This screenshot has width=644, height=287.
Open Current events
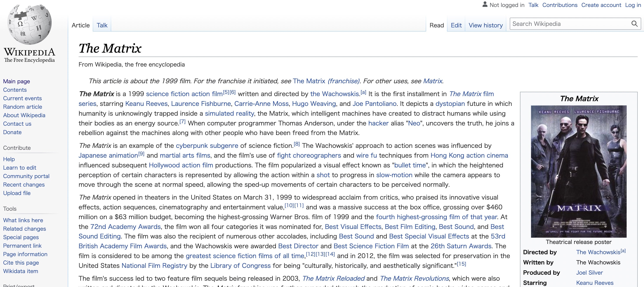pyautogui.click(x=22, y=98)
